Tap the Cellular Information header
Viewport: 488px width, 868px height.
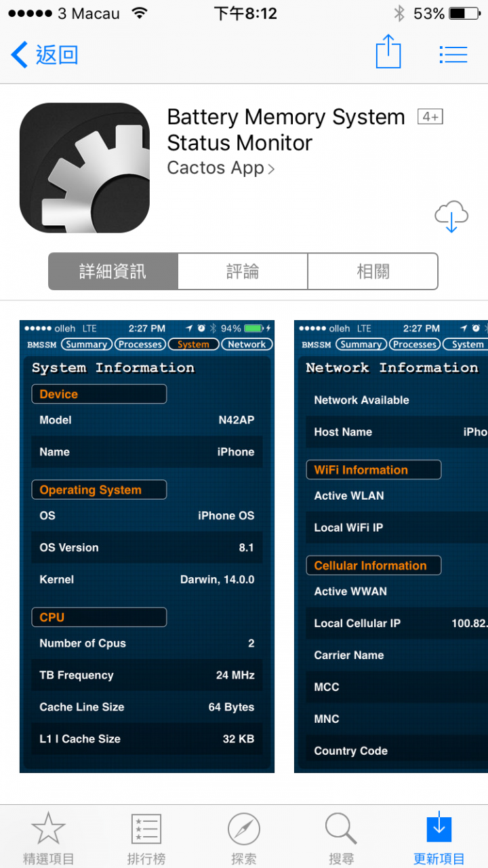373,566
